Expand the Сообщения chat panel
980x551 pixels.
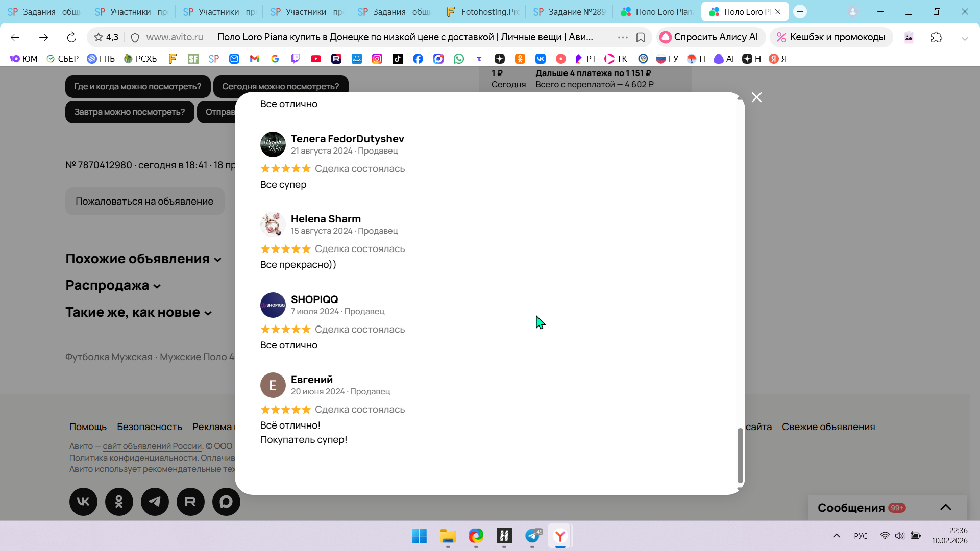click(945, 508)
